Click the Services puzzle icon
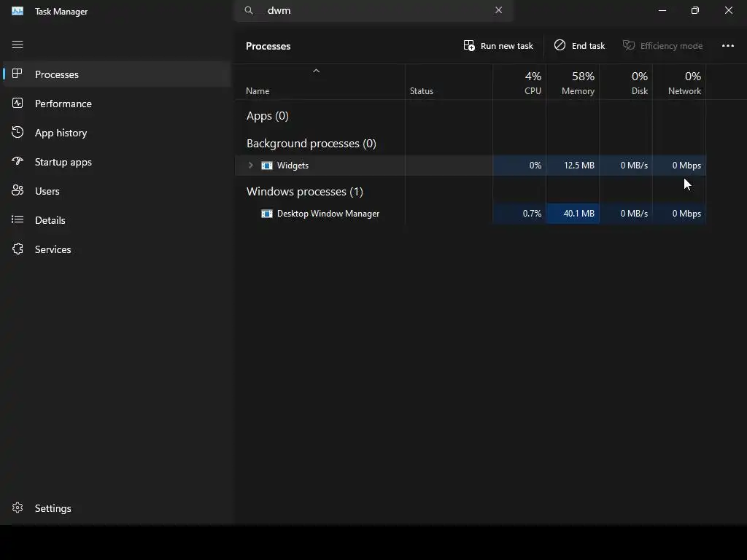 tap(18, 249)
